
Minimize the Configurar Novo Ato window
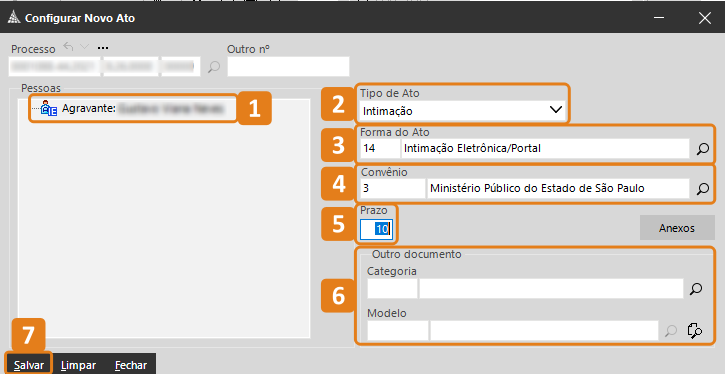coord(659,18)
